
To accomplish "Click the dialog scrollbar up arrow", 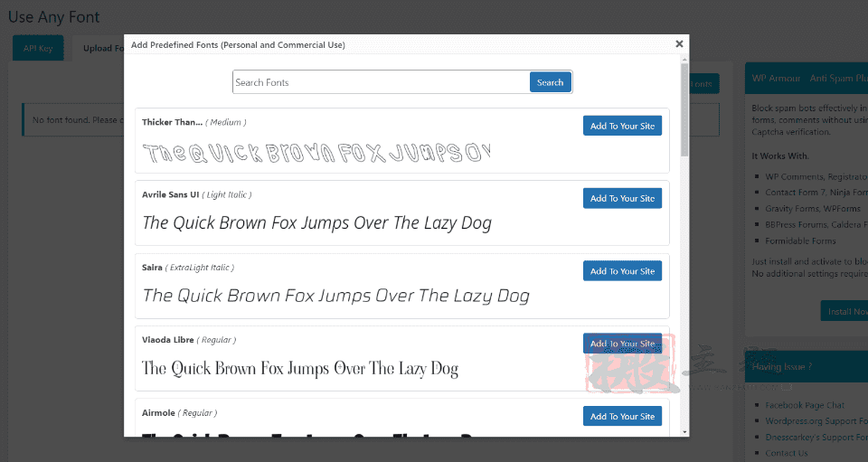I will pyautogui.click(x=684, y=59).
